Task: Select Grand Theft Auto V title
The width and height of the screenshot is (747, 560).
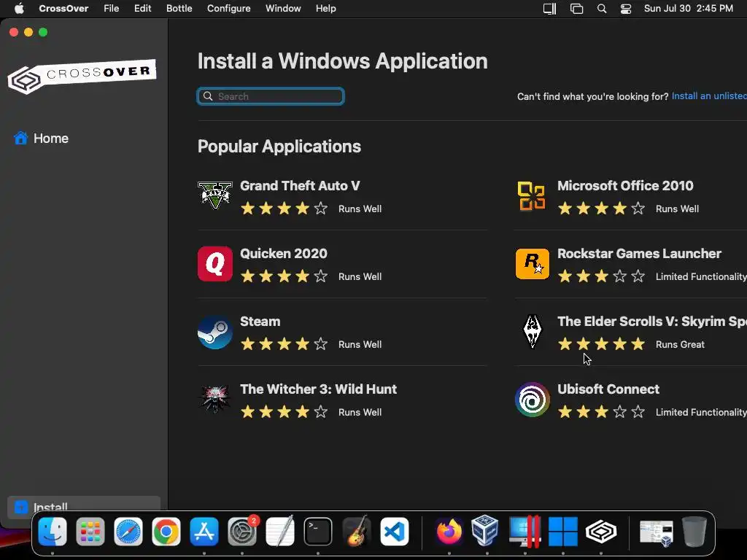Action: (x=300, y=186)
